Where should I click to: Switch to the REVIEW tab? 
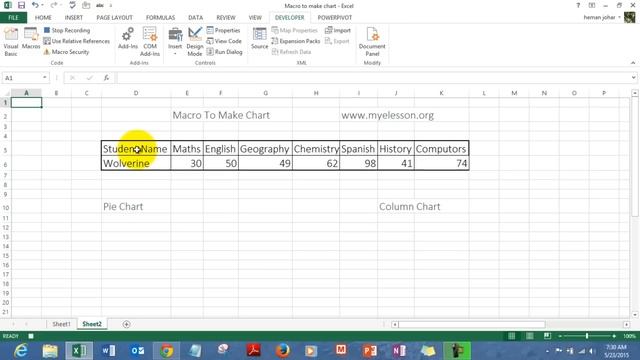pos(226,18)
